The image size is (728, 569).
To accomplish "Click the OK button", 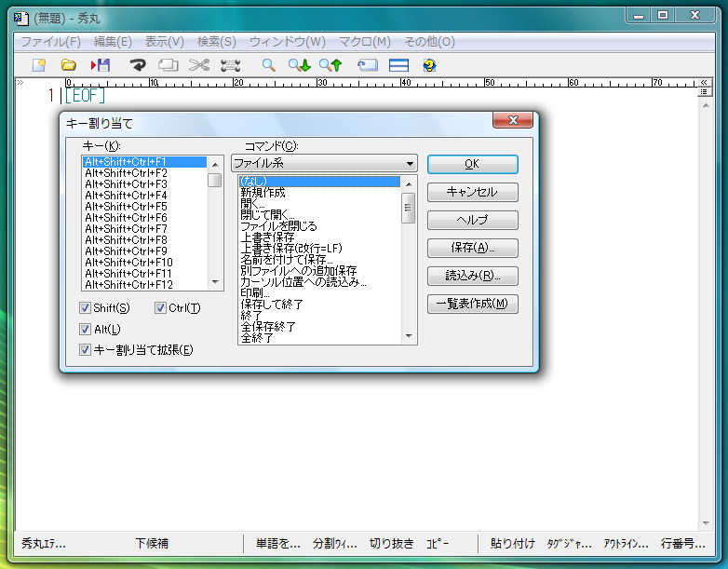I will pos(473,164).
